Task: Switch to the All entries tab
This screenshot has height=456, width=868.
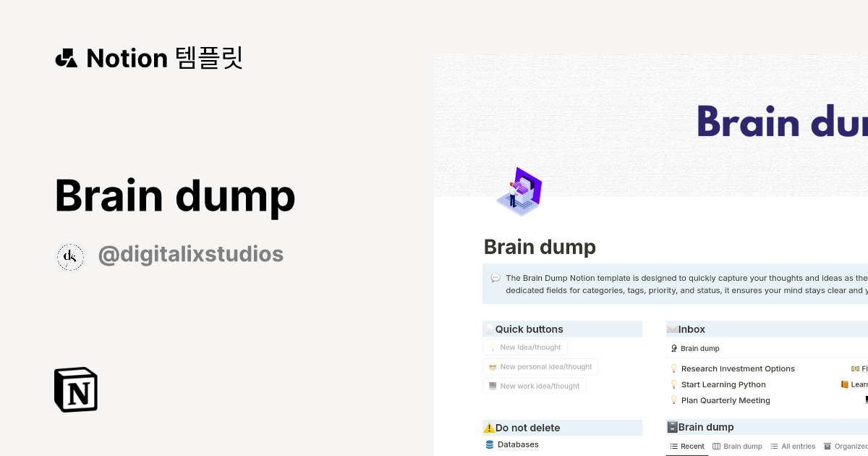Action: pos(795,447)
